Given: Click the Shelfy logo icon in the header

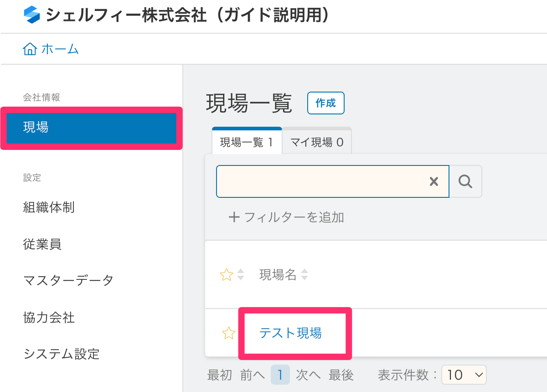Looking at the screenshot, I should click(30, 15).
